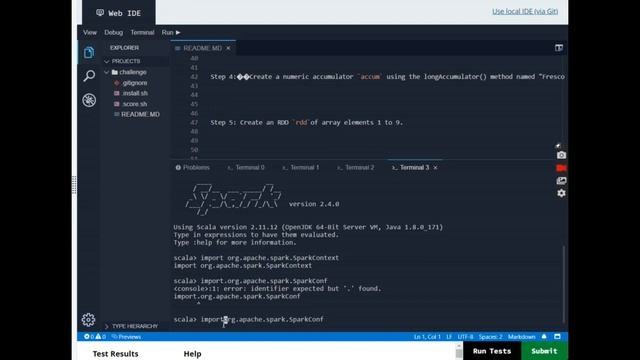Click the Ln 1, Col 1 status entry

click(x=427, y=337)
